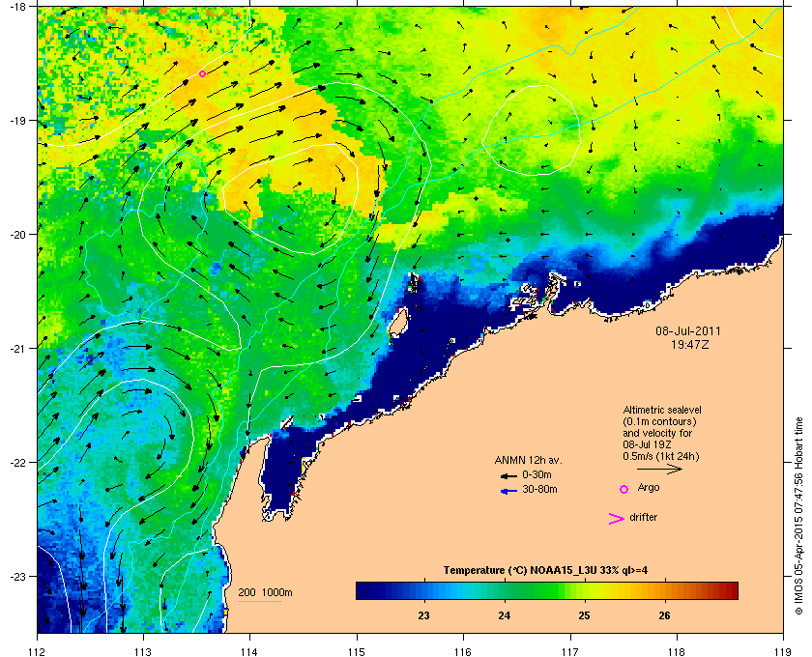The height and width of the screenshot is (657, 812).
Task: Click the Argo legend circle marker
Action: (x=624, y=489)
